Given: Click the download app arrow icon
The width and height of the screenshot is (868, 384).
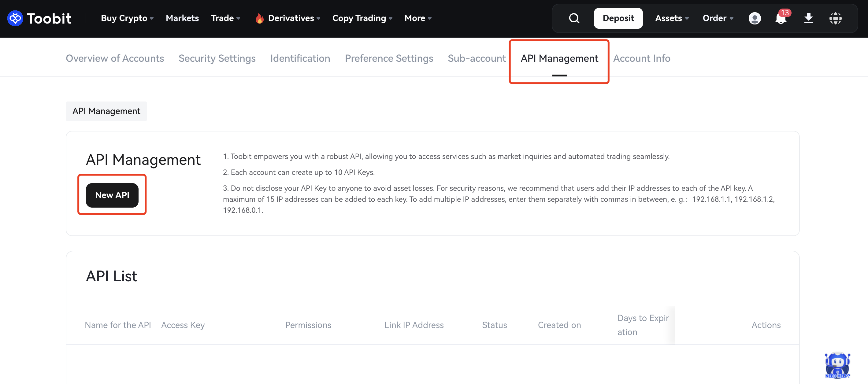Looking at the screenshot, I should 808,18.
